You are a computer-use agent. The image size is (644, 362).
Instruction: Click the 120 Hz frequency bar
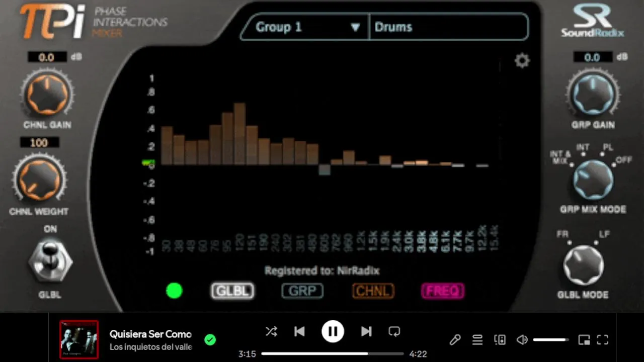click(x=239, y=134)
